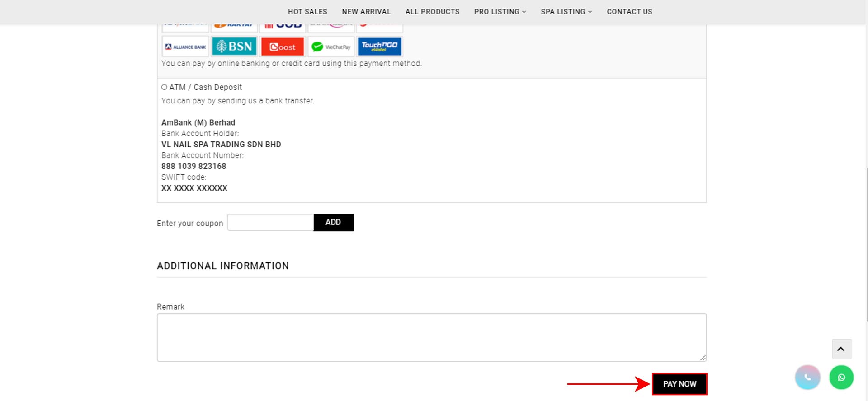Screen dimensions: 868x401
Task: Expand the PRO LISTING dropdown menu
Action: 500,12
